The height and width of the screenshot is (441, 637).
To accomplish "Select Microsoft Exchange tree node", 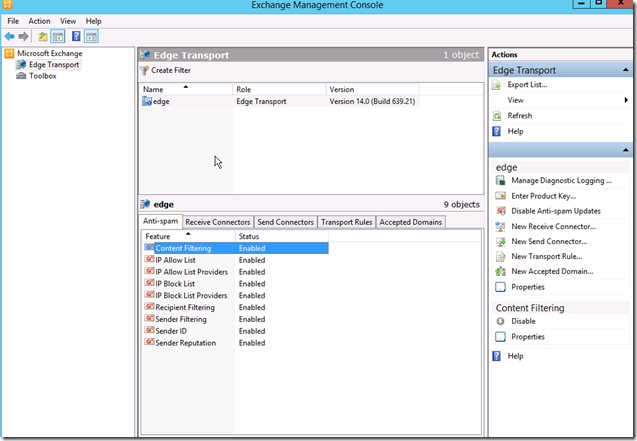I will click(x=50, y=54).
